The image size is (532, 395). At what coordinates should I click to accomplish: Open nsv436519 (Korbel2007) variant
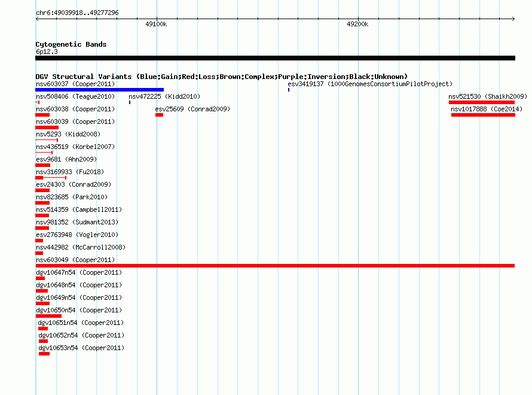[x=75, y=147]
